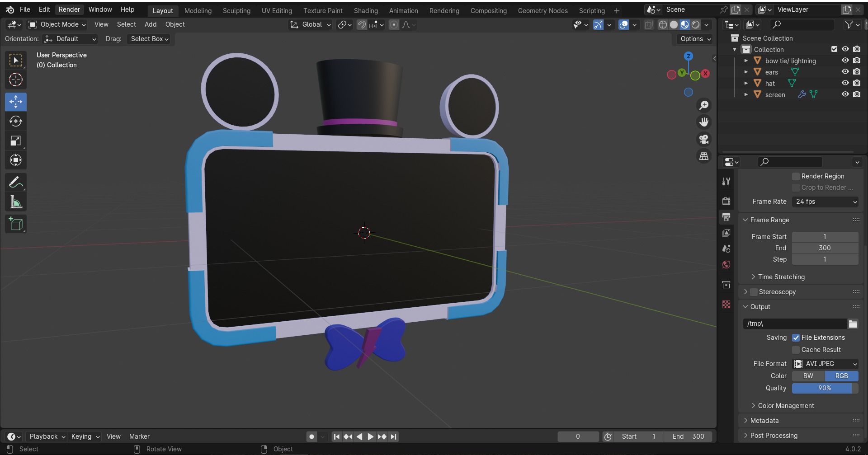Open the Render properties tab
This screenshot has height=455, width=868.
[726, 201]
